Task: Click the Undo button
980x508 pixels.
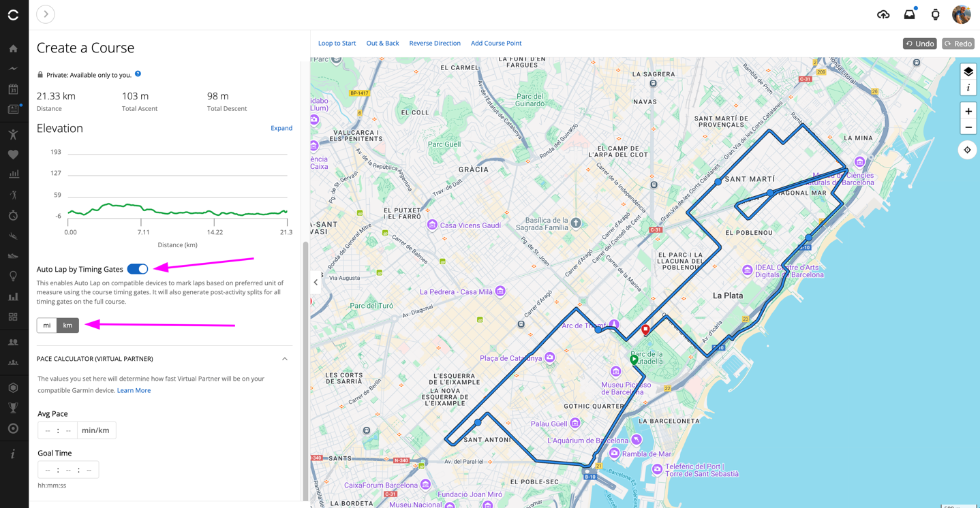Action: pyautogui.click(x=919, y=44)
